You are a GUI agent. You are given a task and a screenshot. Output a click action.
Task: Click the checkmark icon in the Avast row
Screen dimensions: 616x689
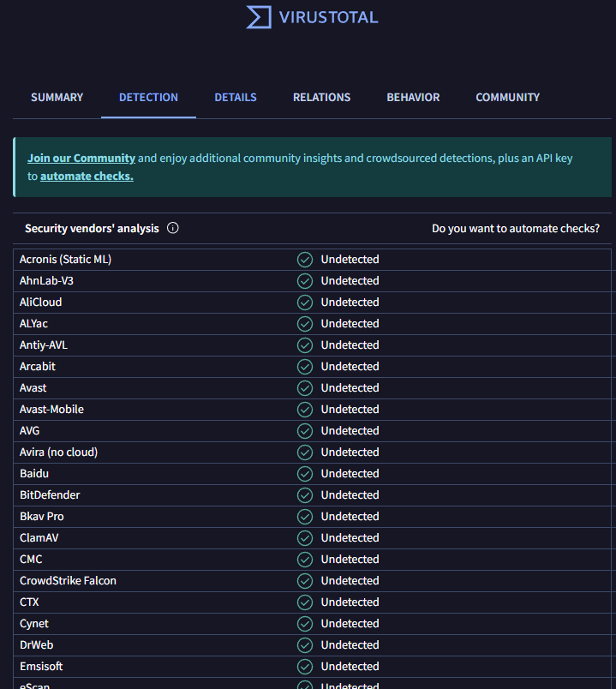coord(305,388)
